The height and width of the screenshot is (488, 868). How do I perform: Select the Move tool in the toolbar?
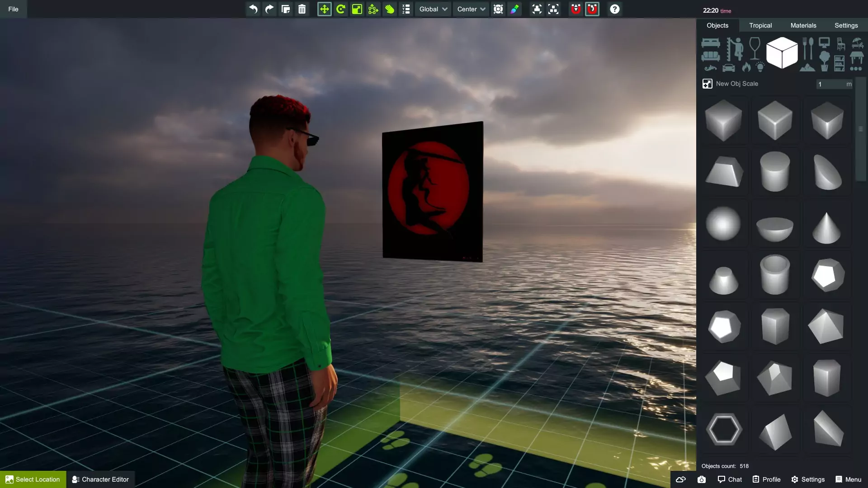pos(325,9)
